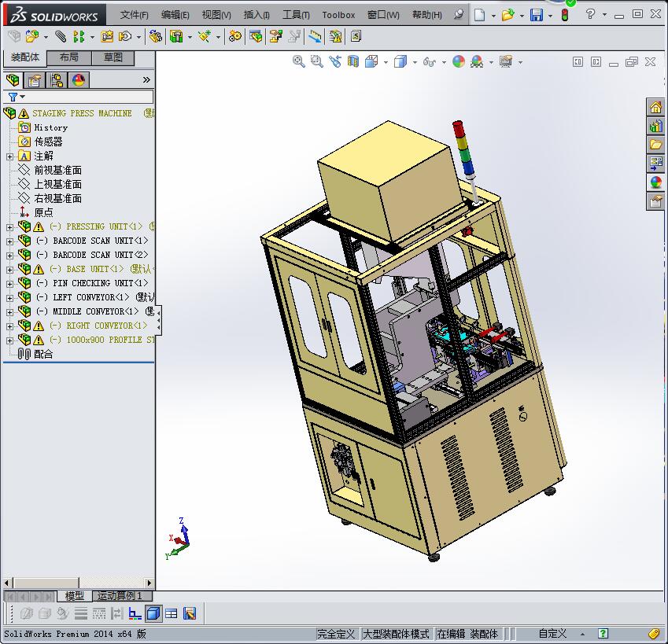
Task: Open the View Orientation icon
Action: point(371,61)
